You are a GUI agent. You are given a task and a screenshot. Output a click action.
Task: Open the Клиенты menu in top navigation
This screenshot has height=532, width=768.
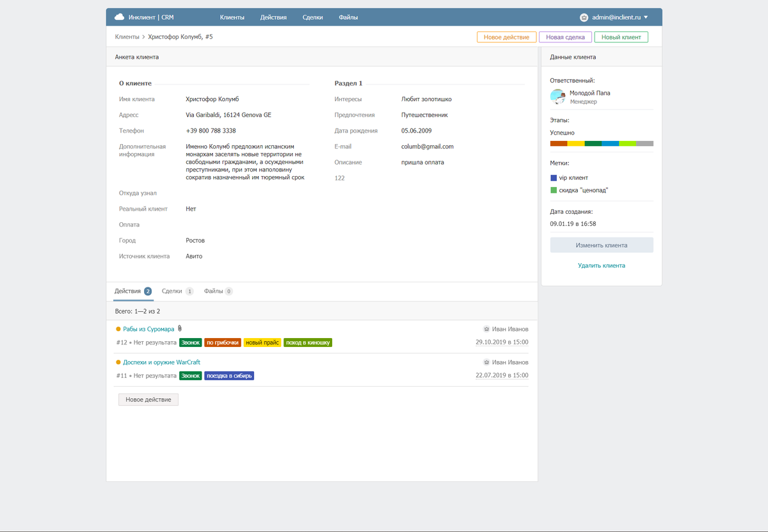click(x=232, y=17)
